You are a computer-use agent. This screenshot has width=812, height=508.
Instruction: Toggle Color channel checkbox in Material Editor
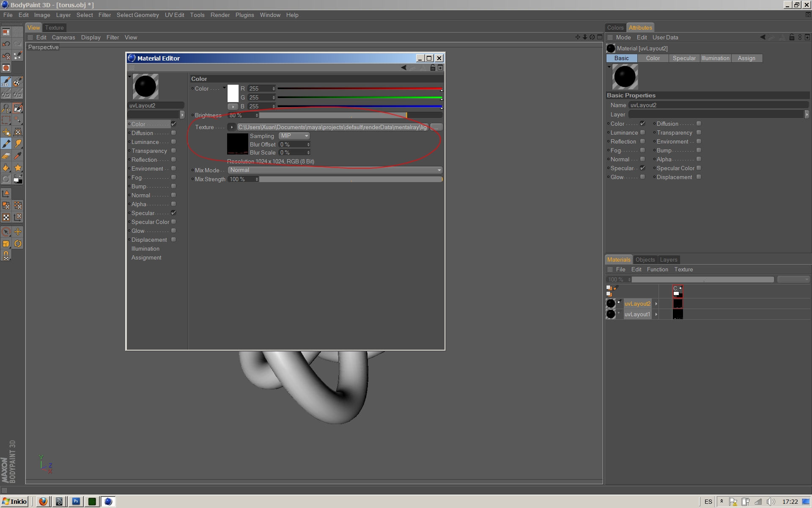(x=173, y=124)
